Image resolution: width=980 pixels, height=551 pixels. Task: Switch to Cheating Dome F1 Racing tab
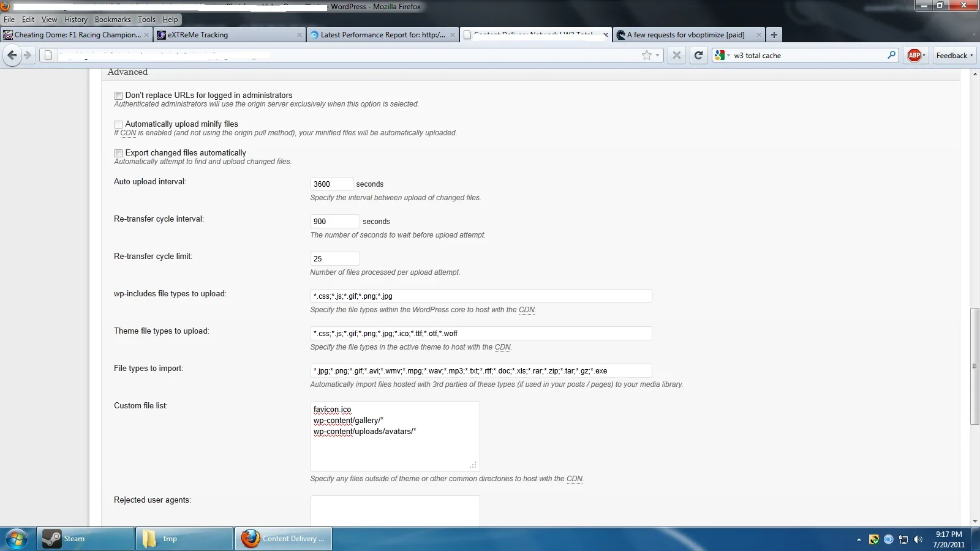pyautogui.click(x=76, y=35)
